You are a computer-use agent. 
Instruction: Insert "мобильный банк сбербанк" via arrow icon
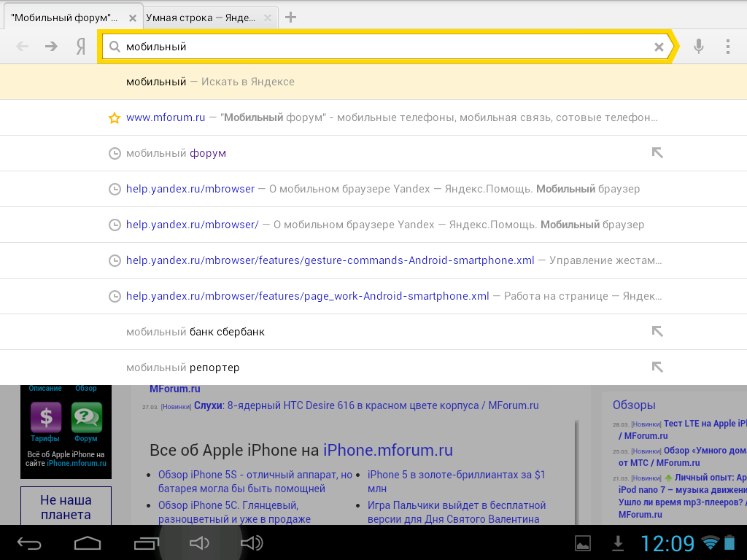(657, 332)
